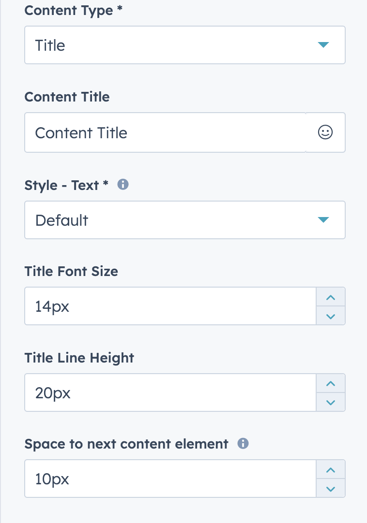Increase the Title Font Size value
Image resolution: width=367 pixels, height=523 pixels.
331,297
